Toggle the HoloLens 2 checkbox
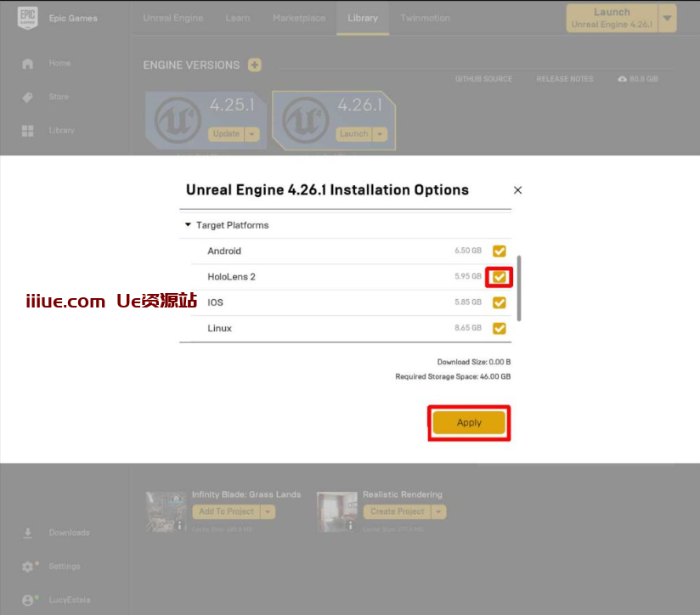This screenshot has width=700, height=615. point(500,277)
